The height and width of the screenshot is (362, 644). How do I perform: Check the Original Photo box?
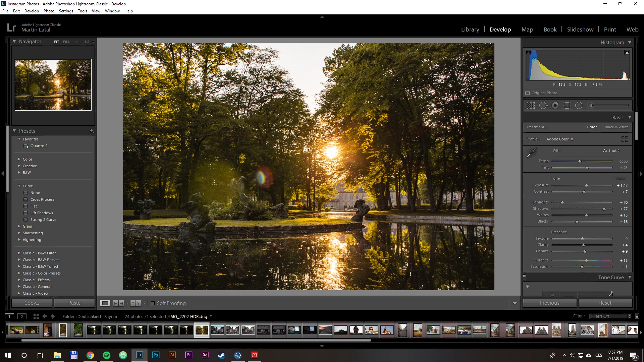click(528, 93)
